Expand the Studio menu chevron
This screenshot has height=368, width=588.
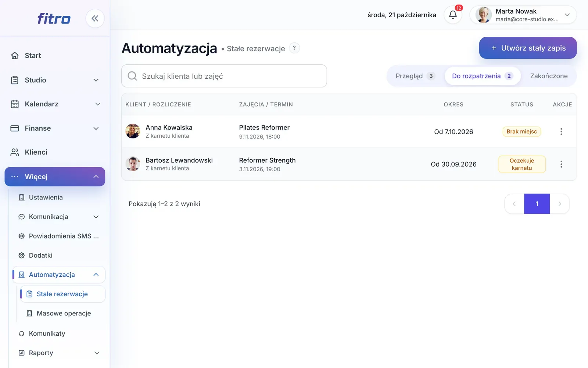point(96,80)
